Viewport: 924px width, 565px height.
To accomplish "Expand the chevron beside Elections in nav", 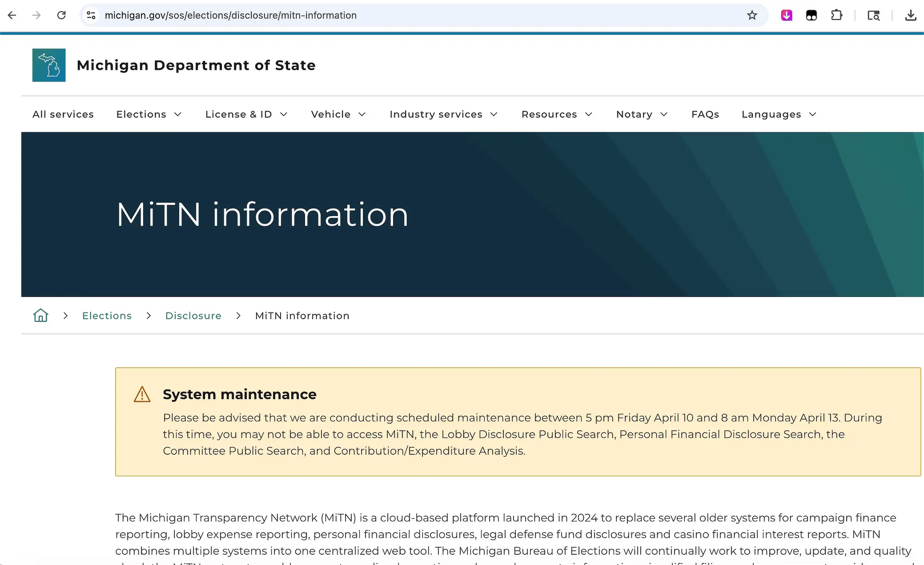I will tap(178, 114).
